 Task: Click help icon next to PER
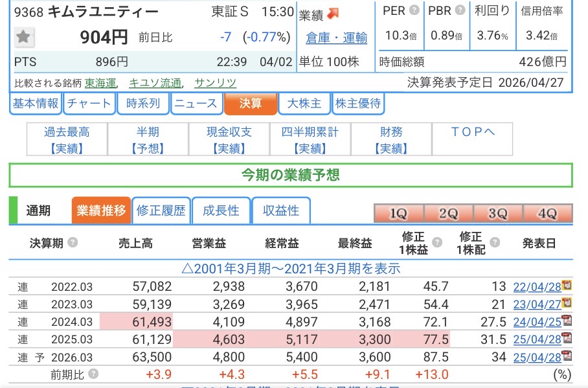click(x=414, y=10)
